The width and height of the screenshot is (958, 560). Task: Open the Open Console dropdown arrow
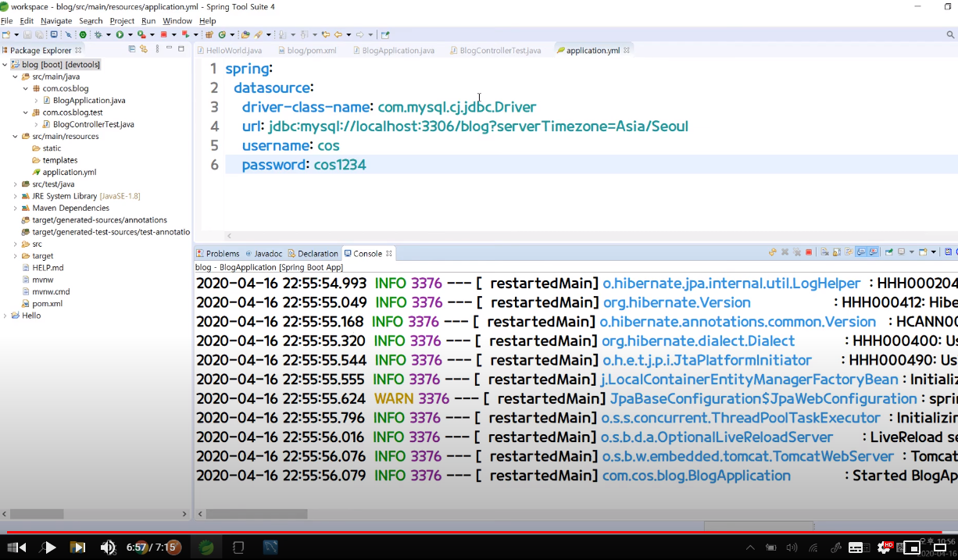point(934,252)
